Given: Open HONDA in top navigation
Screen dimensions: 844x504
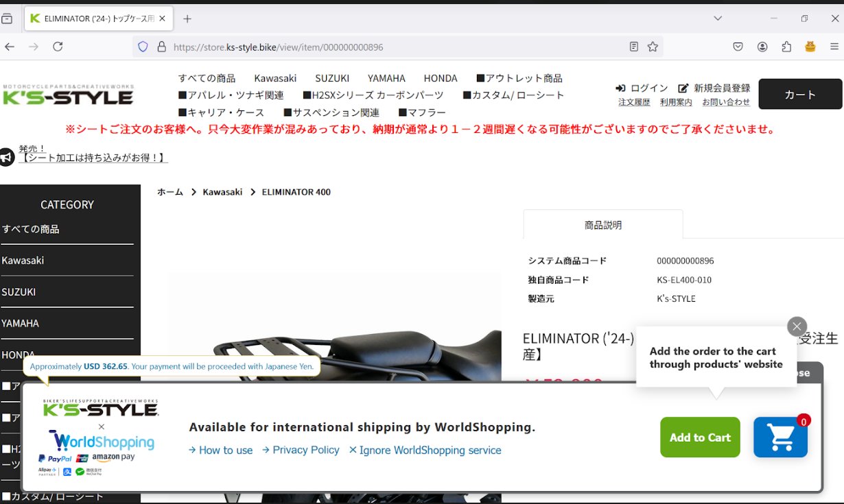Looking at the screenshot, I should click(x=441, y=78).
